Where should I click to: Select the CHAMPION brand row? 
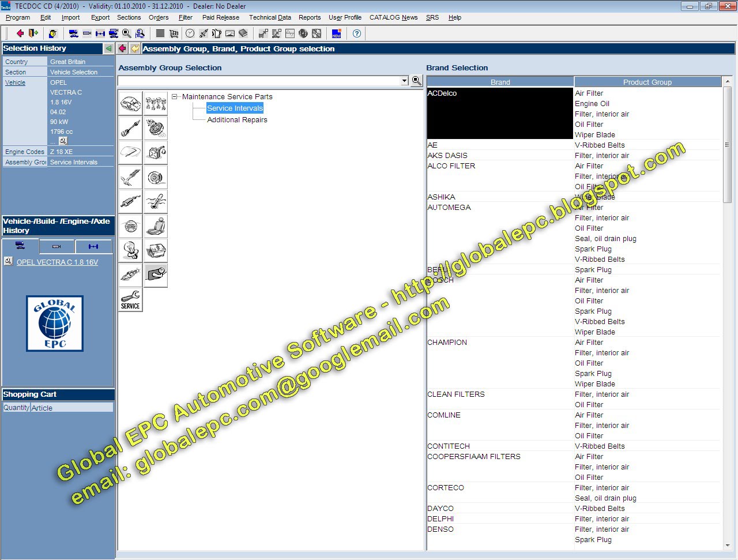pyautogui.click(x=500, y=363)
